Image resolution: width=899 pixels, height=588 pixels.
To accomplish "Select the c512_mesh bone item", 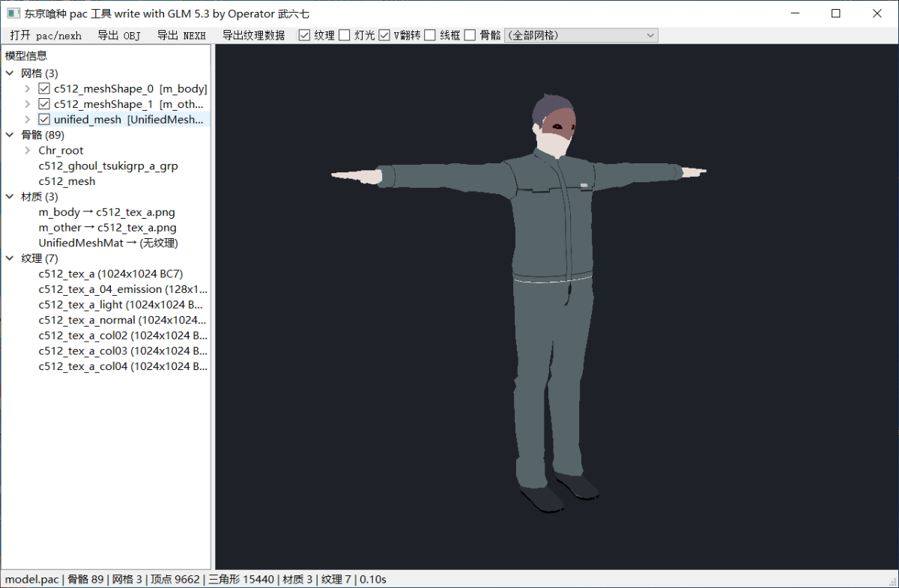I will coord(67,181).
